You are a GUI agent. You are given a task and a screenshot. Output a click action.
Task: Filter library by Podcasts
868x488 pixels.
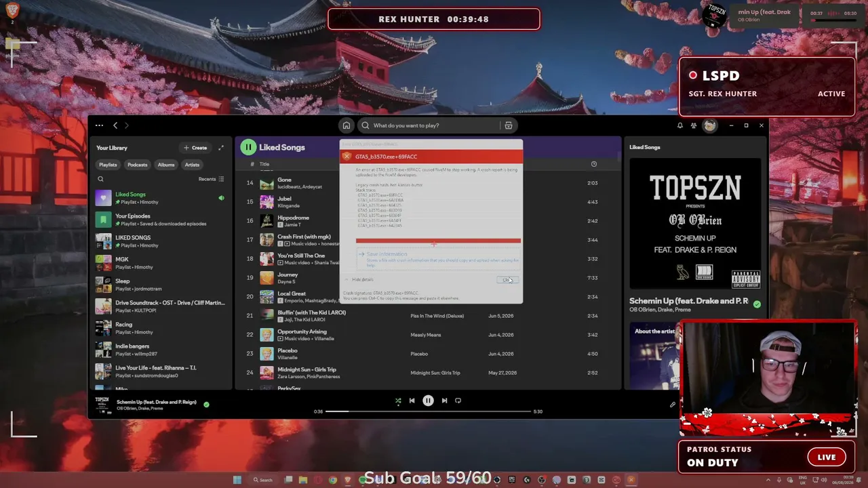[x=137, y=165]
